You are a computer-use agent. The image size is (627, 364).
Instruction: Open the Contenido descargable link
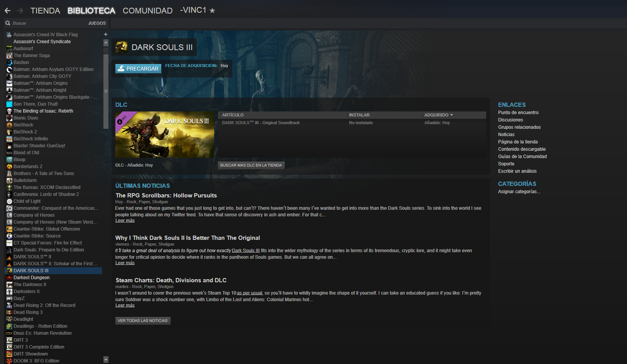pos(522,149)
